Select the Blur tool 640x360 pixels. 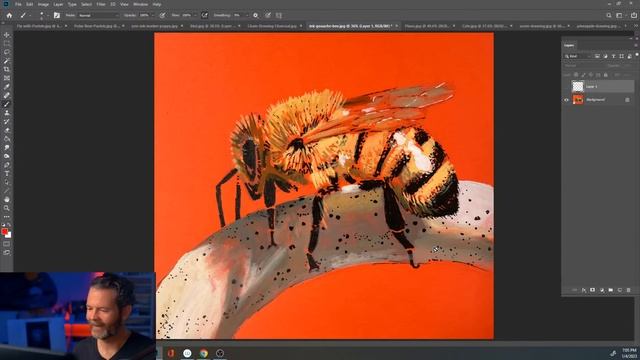pyautogui.click(x=7, y=147)
